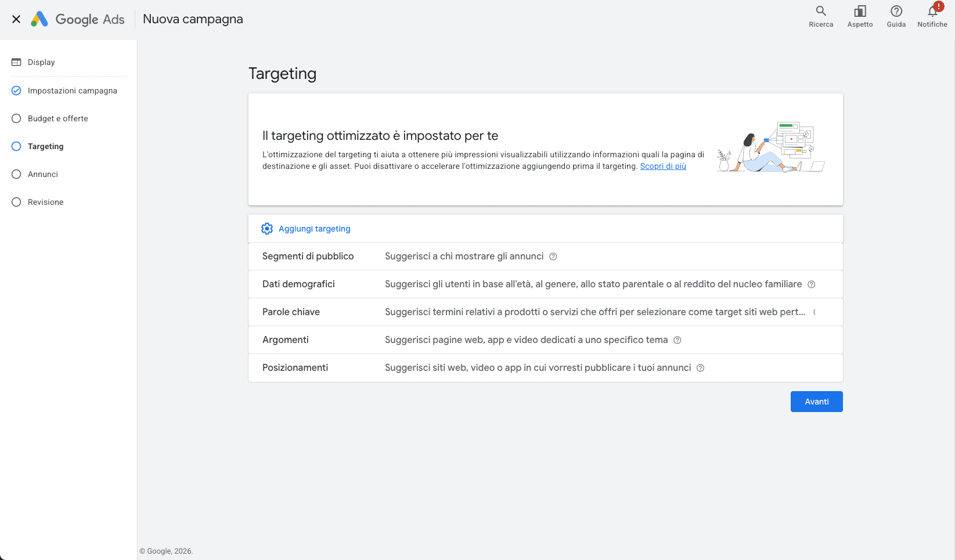Click help icon beside Segmenti di pubblico description

[553, 256]
